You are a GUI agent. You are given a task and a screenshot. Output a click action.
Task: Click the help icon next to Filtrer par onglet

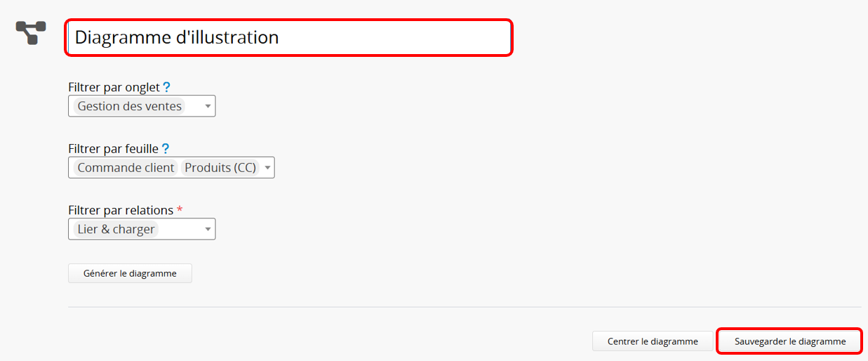(x=166, y=88)
